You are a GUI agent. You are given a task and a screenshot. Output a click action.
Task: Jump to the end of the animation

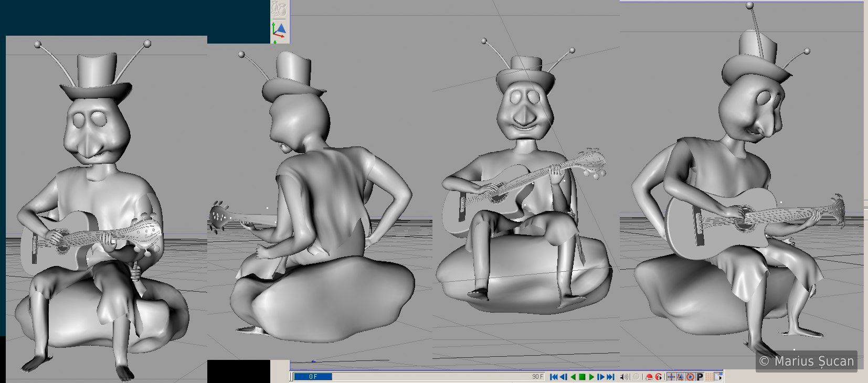(610, 377)
